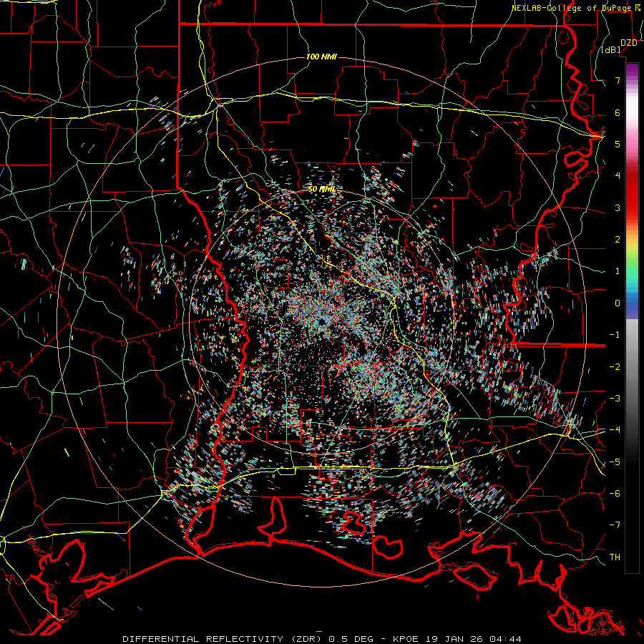Click the 100 NMI range ring label
The height and width of the screenshot is (644, 644).
pos(321,57)
